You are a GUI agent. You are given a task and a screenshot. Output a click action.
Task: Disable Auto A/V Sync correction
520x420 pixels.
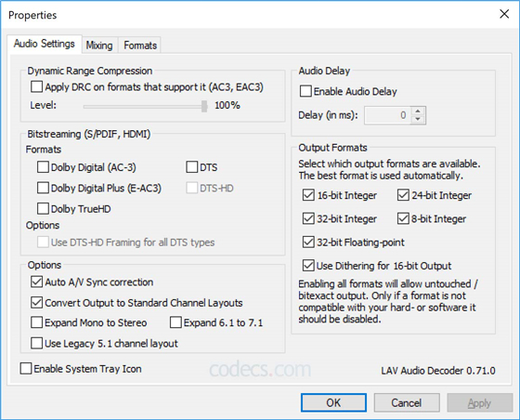coord(36,282)
